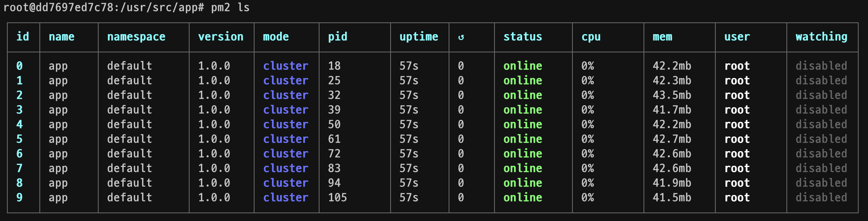Click pid value 39
This screenshot has width=868, height=221.
tap(335, 110)
